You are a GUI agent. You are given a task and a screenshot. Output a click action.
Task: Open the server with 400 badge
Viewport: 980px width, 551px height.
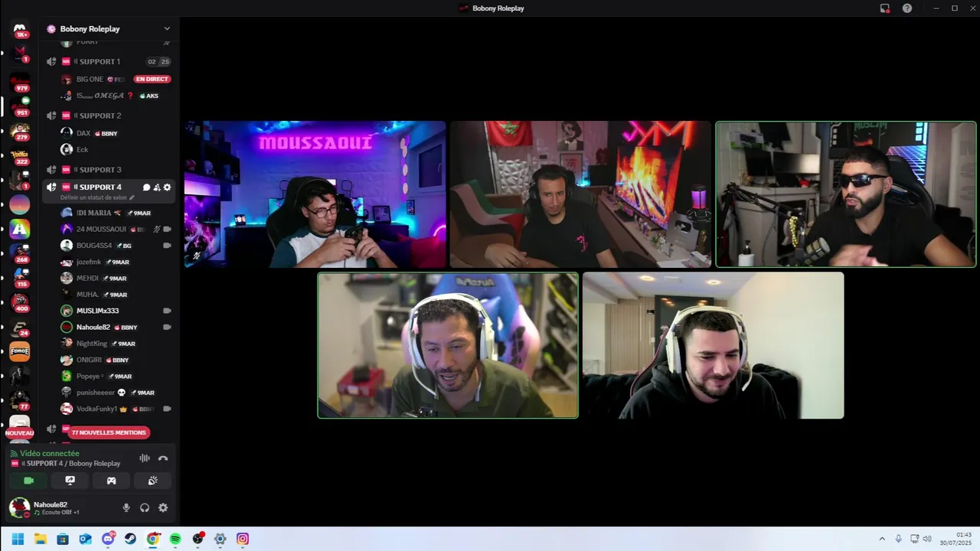(20, 302)
